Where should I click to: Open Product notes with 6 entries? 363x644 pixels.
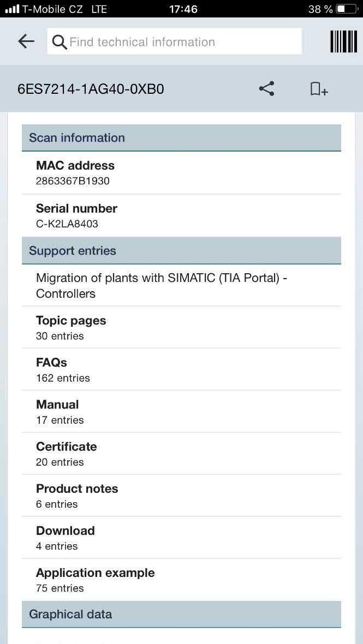pos(181,496)
